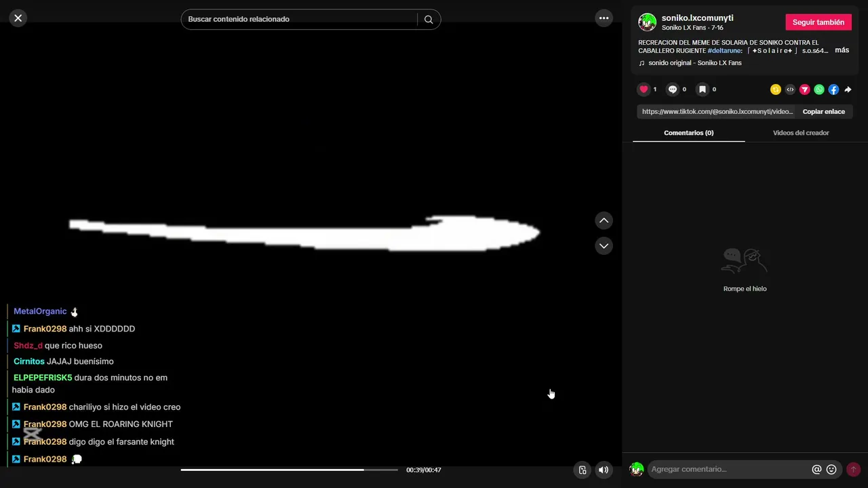
Task: Click the music note icon by sonido original
Action: (642, 63)
